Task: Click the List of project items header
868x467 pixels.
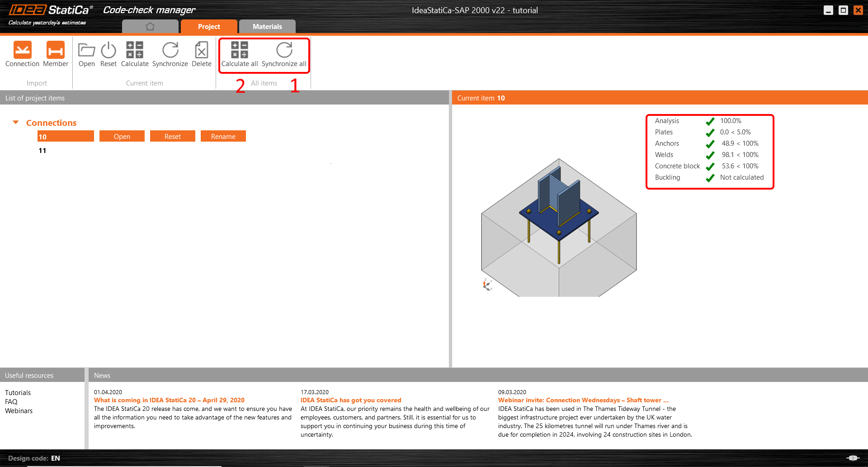Action: pos(224,98)
